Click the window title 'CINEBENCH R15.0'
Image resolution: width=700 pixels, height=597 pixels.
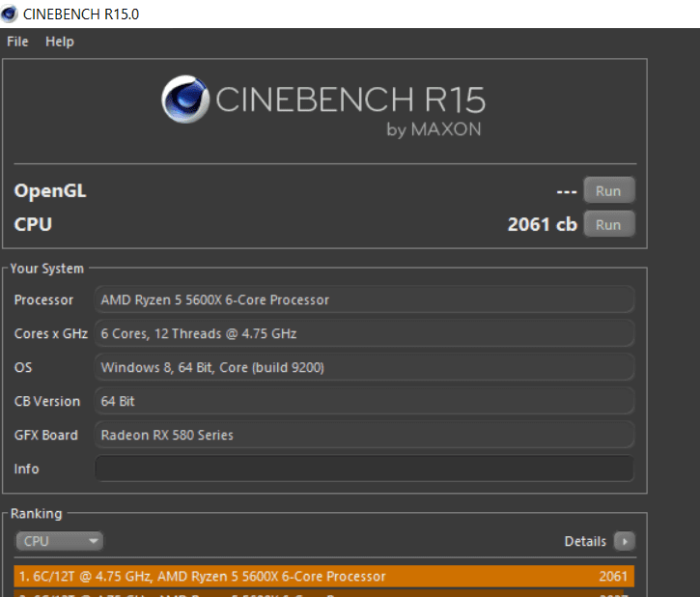(x=81, y=14)
